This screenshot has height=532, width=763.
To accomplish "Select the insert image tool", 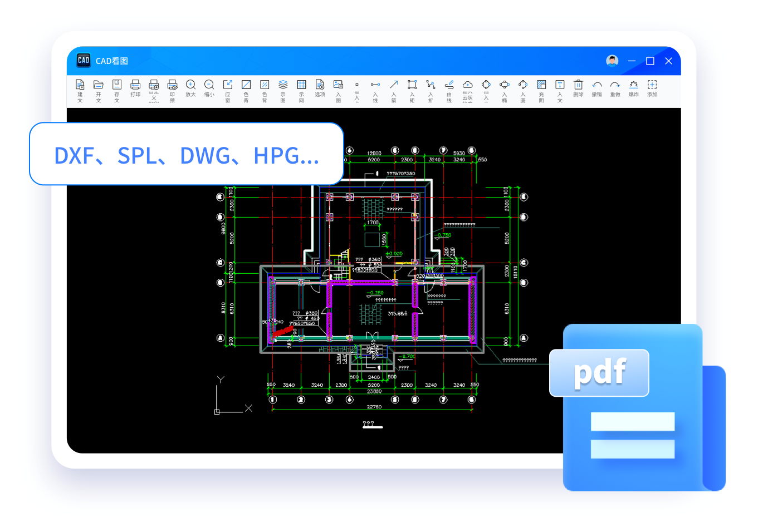I will (338, 85).
